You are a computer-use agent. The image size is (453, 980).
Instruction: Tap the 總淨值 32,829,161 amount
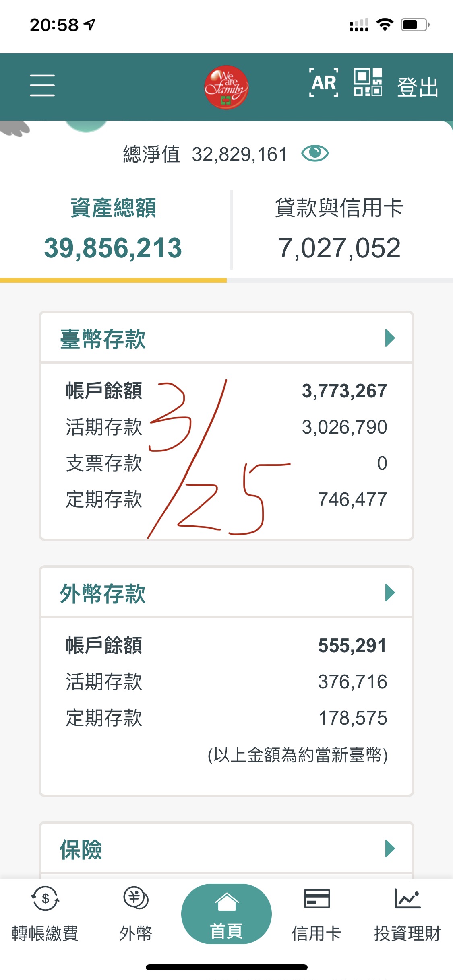(x=240, y=154)
